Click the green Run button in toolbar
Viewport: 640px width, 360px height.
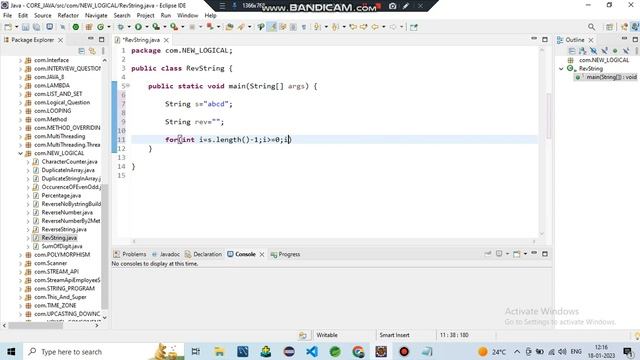(138, 27)
